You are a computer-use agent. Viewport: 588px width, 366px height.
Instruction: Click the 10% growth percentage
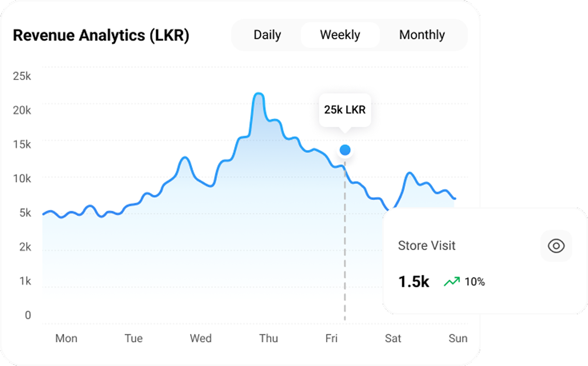coord(474,282)
